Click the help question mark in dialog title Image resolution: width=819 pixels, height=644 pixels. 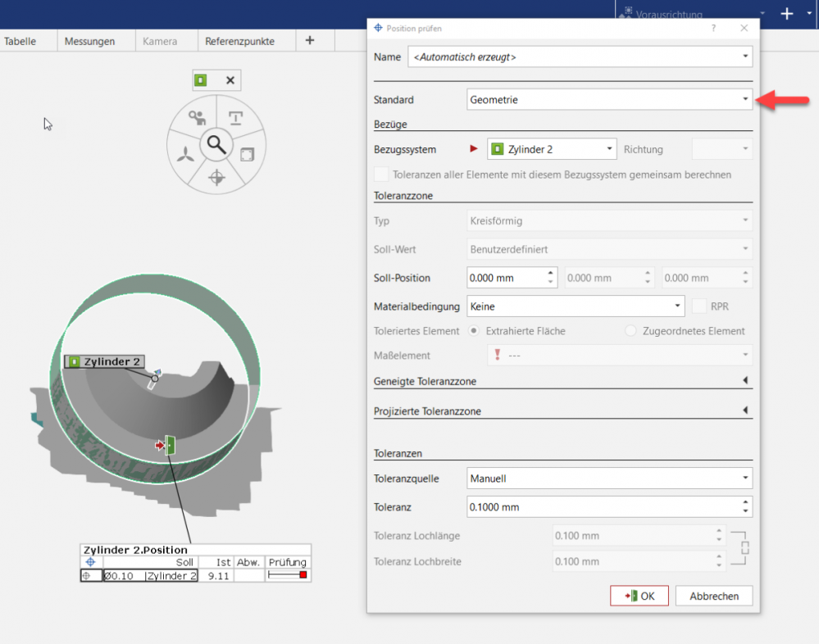coord(713,28)
